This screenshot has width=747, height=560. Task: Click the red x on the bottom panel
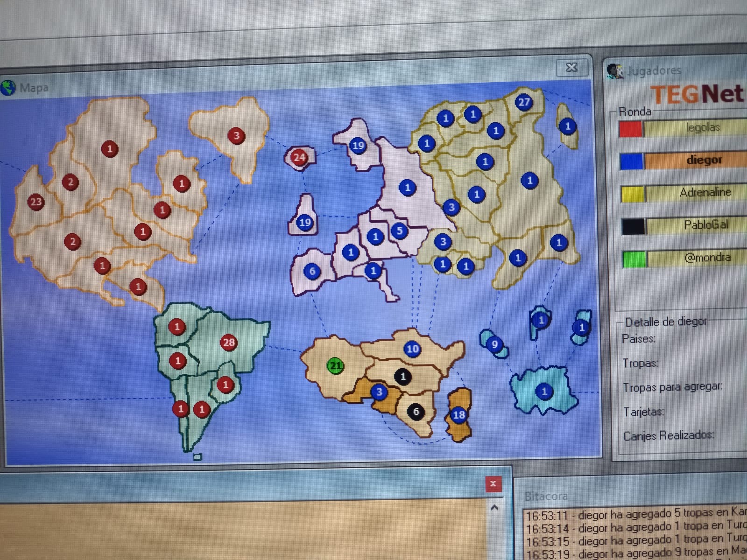(x=493, y=484)
